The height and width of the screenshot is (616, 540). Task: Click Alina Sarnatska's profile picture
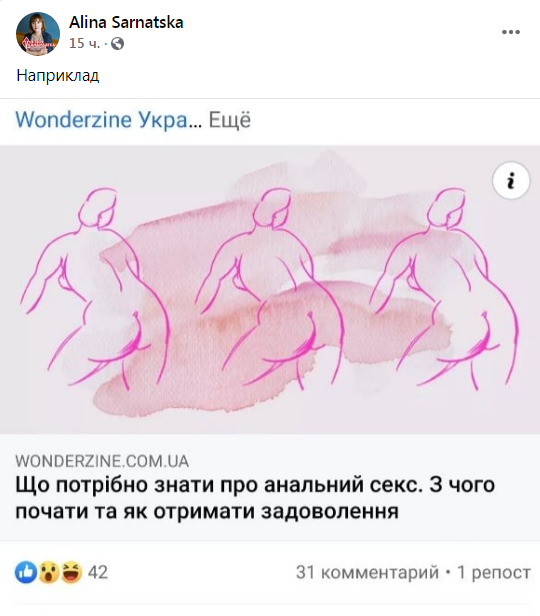[38, 34]
